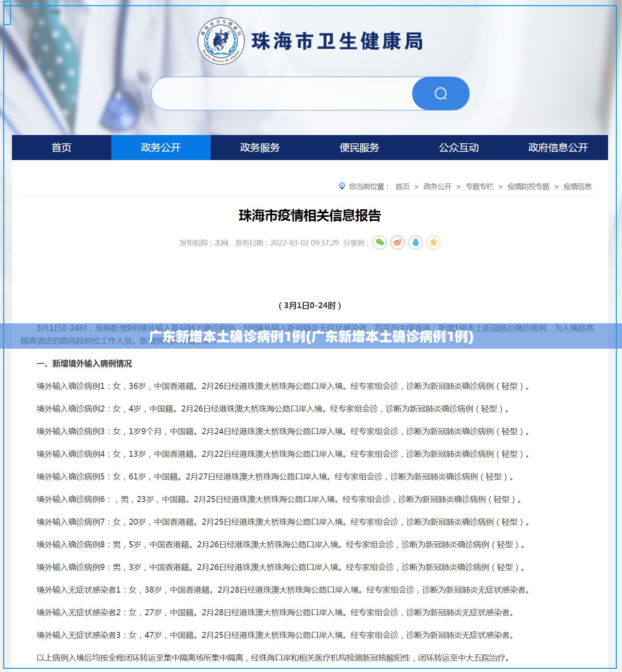This screenshot has width=622, height=672.
Task: Go to 专题专栏 in breadcrumb trail
Action: pyautogui.click(x=479, y=186)
